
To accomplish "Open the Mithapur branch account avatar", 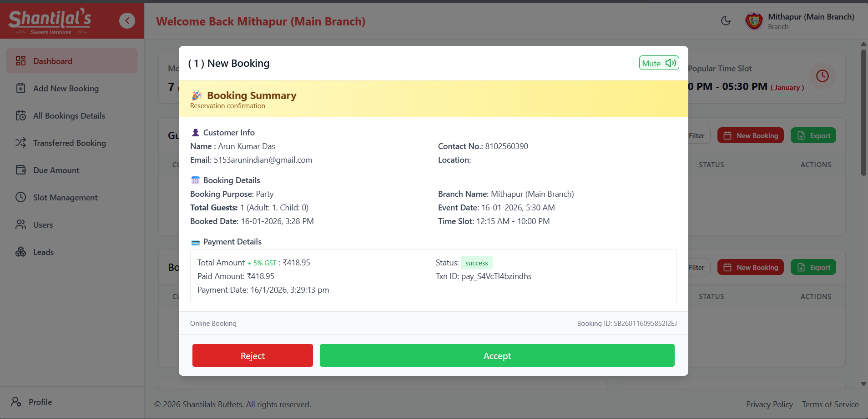I will pos(754,21).
